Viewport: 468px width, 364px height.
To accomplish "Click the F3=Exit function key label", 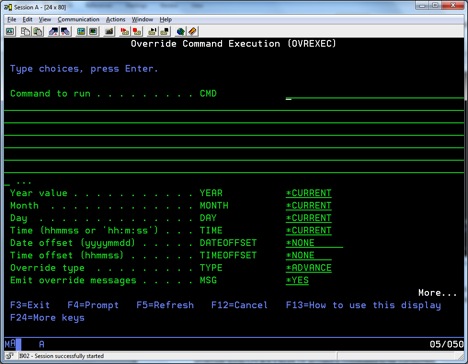I will [30, 305].
